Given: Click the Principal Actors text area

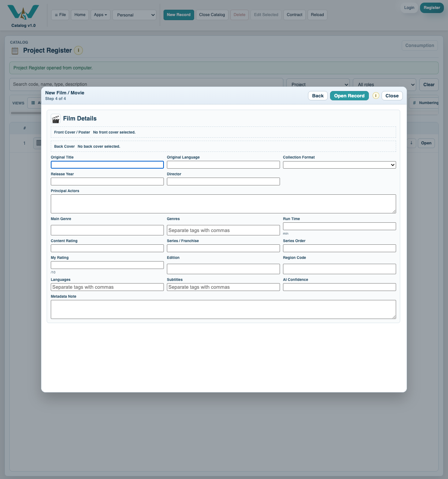Looking at the screenshot, I should pos(223,204).
